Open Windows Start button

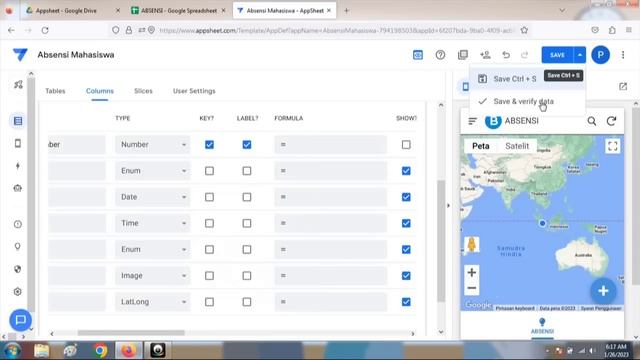click(x=12, y=351)
